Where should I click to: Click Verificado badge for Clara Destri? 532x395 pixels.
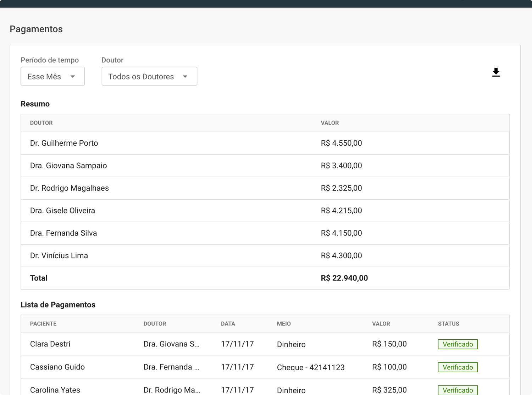(458, 344)
